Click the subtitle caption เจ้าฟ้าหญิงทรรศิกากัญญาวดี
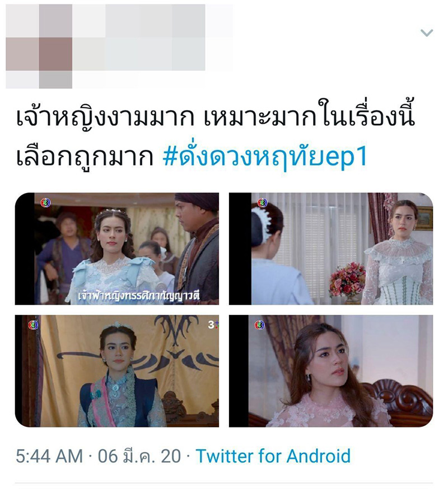This screenshot has height=489, width=448. [139, 295]
